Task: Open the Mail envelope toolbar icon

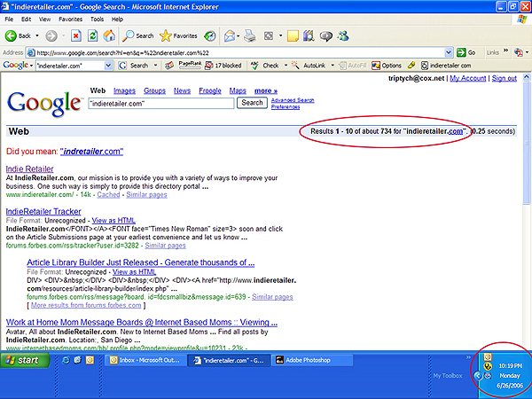Action: [x=230, y=36]
